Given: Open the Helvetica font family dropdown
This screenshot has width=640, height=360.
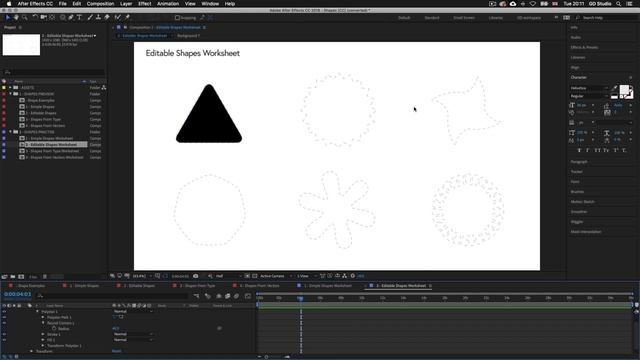Looking at the screenshot, I should [589, 88].
